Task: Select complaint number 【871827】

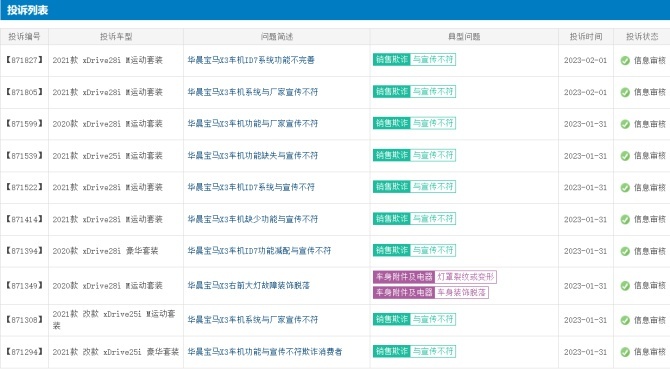Action: pyautogui.click(x=24, y=60)
